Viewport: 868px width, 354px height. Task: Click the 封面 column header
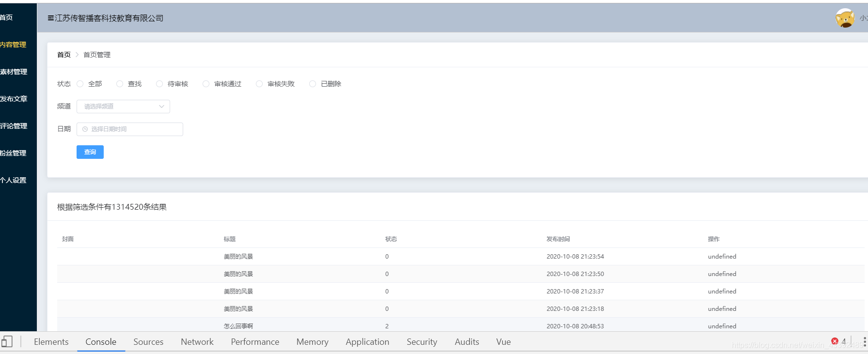[x=68, y=239]
